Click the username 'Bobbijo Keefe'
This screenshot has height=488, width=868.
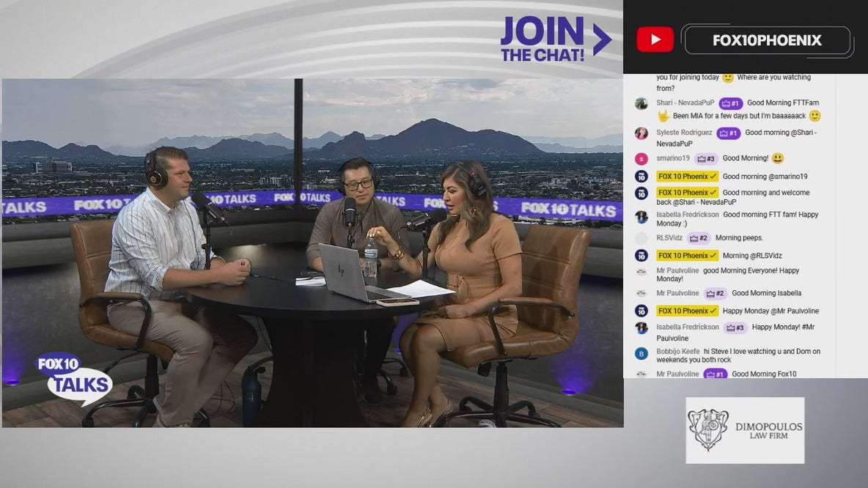(678, 351)
